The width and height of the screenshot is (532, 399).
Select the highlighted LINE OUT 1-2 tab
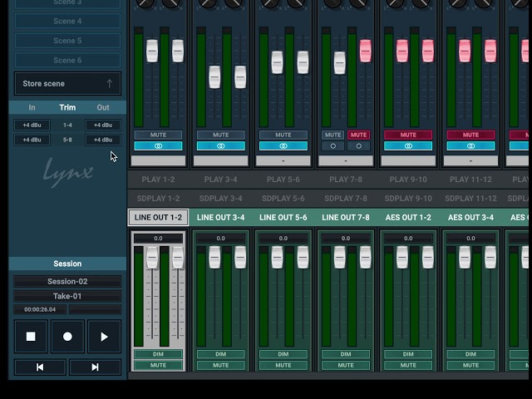click(x=158, y=218)
